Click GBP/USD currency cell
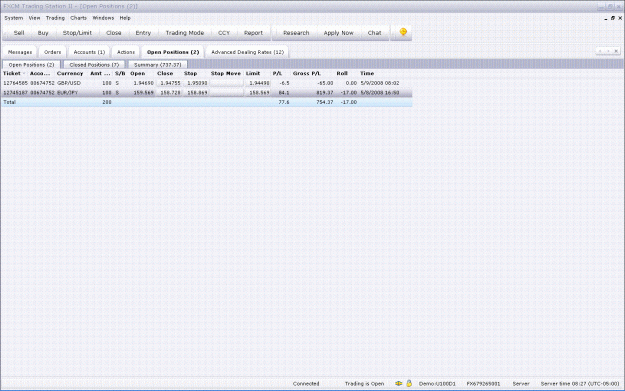 (x=69, y=83)
